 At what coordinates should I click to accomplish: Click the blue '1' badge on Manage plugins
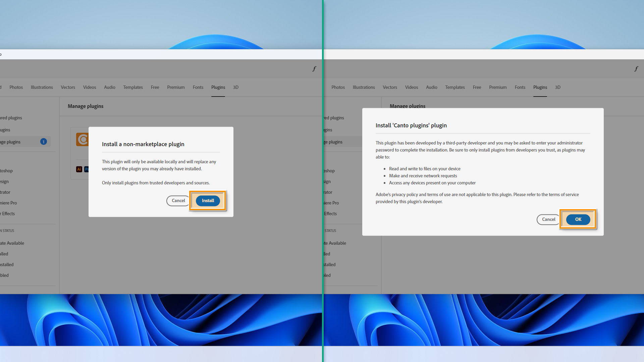(x=43, y=142)
